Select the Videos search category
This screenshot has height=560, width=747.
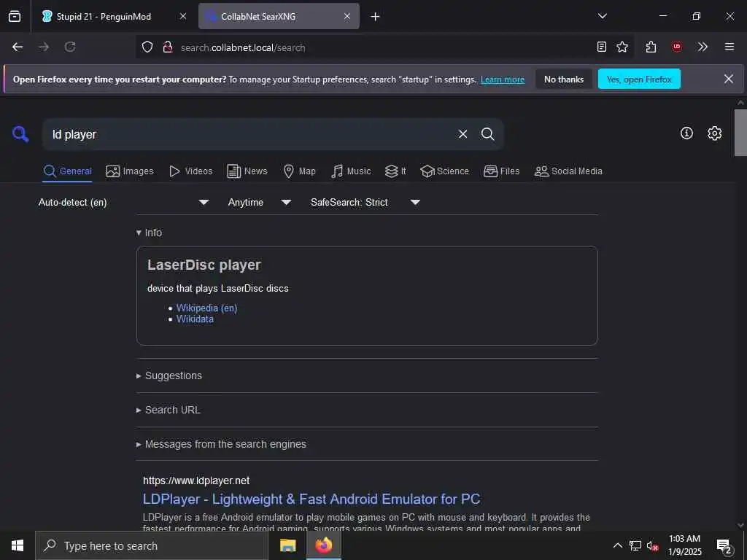click(x=191, y=171)
